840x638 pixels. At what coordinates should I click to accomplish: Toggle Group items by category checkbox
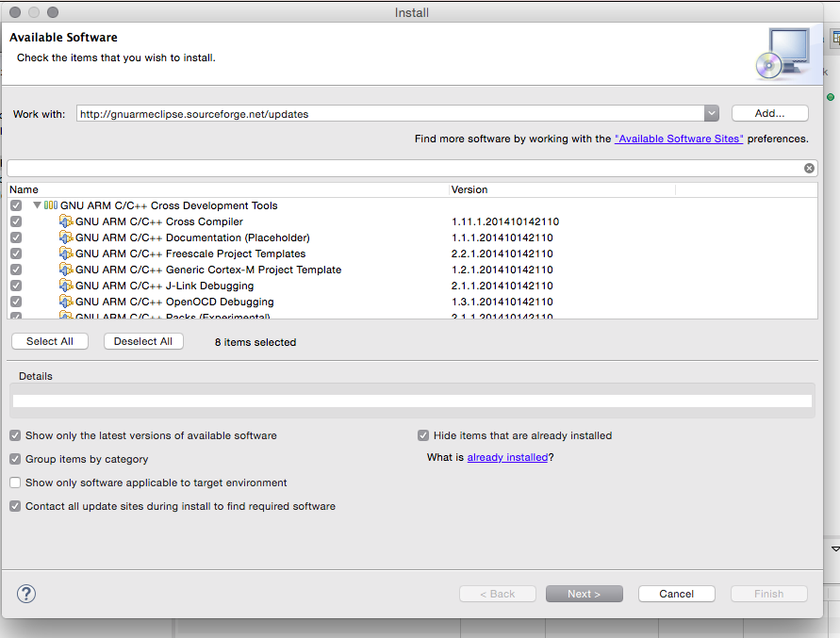tap(15, 459)
